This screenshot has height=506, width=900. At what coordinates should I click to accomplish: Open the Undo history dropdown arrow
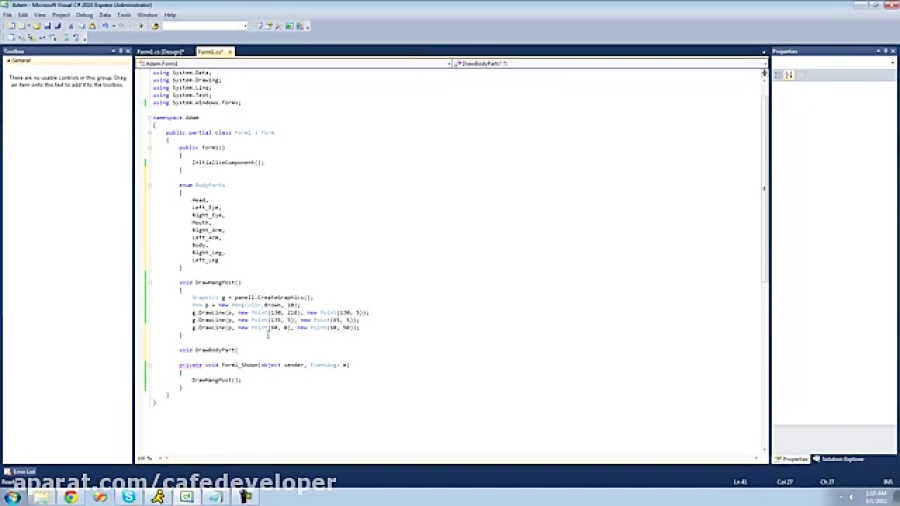coord(114,26)
